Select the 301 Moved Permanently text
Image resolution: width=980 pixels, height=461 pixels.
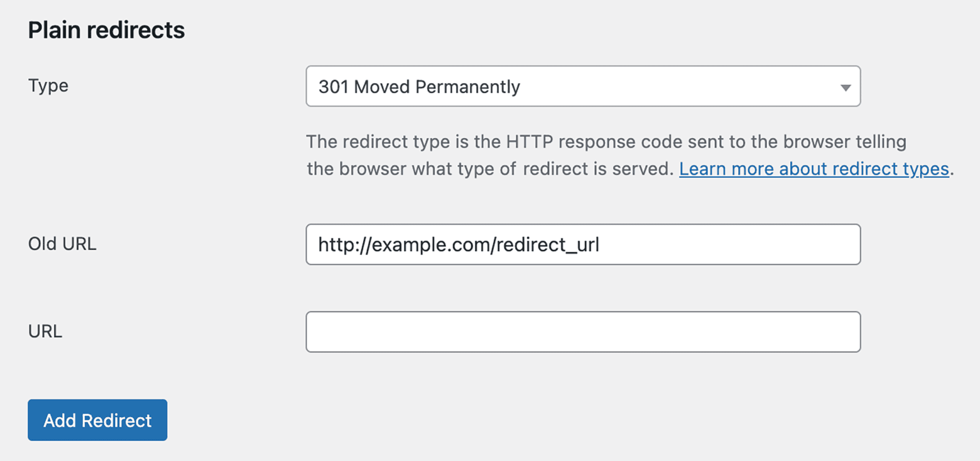[419, 87]
